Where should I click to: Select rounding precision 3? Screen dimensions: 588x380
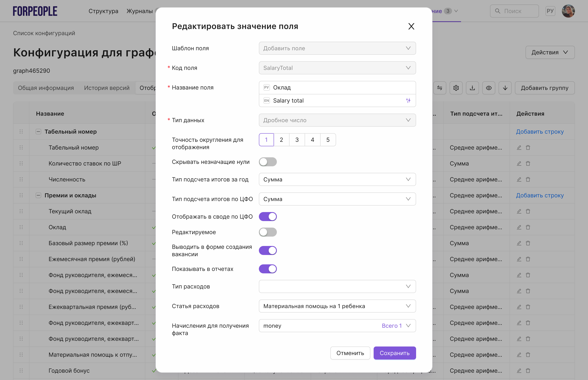pos(297,140)
